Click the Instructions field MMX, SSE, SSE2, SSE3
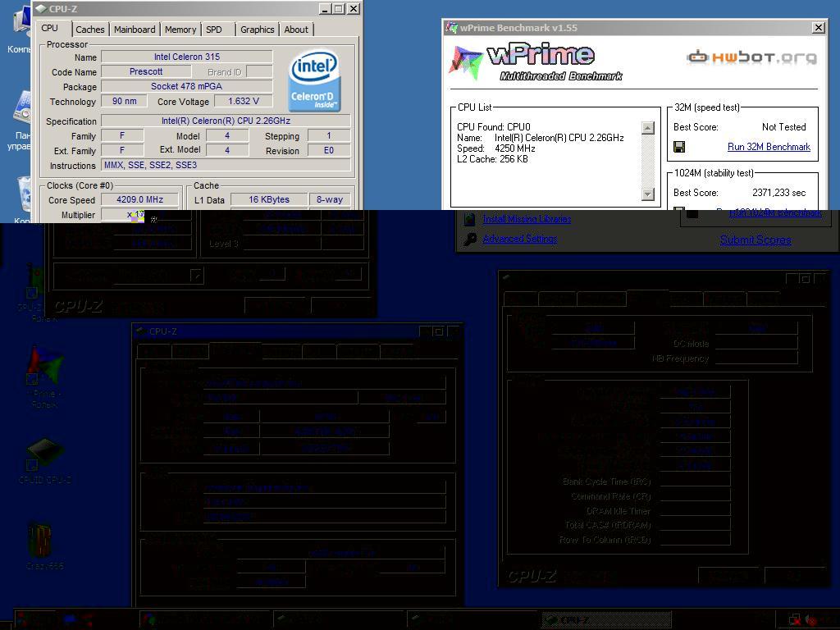Viewport: 840px width, 630px height. [x=226, y=165]
